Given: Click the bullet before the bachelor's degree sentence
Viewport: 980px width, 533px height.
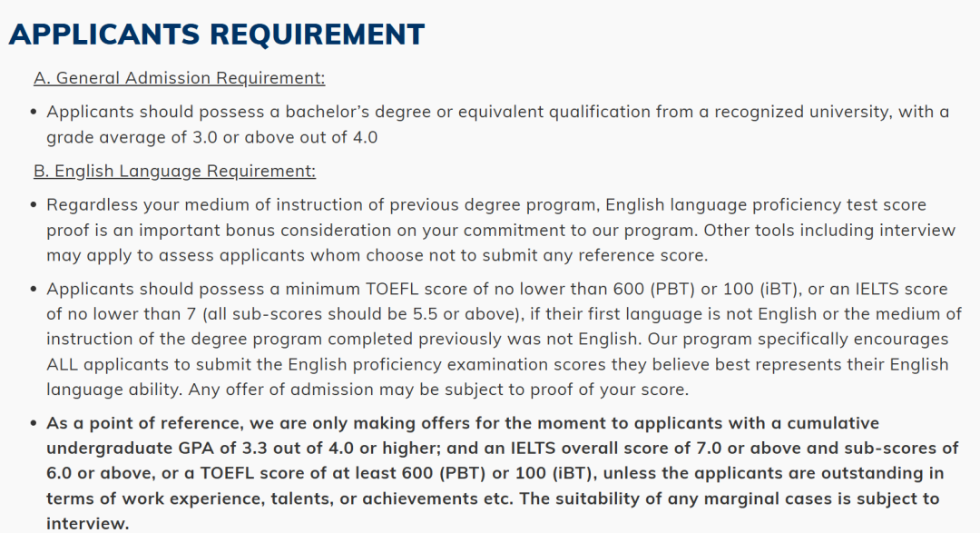Looking at the screenshot, I should tap(34, 112).
